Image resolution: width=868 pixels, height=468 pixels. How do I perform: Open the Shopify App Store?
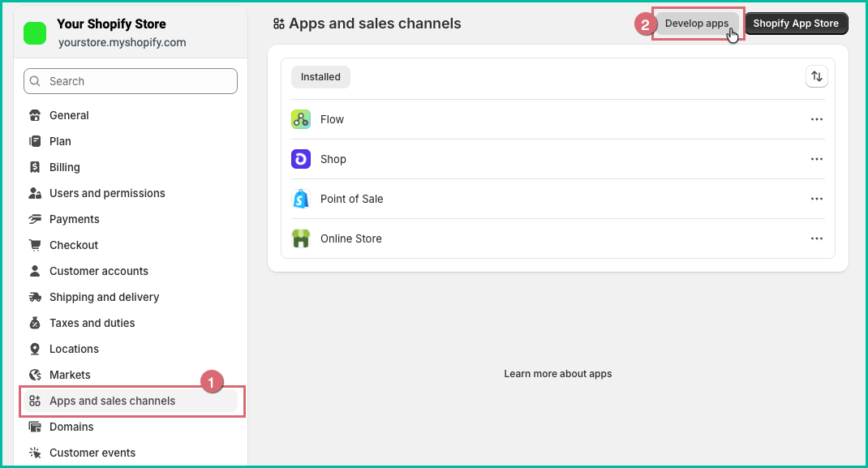click(x=796, y=24)
